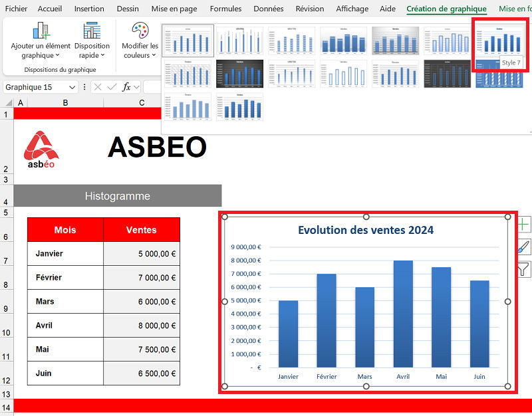Apply the highlighted Style 7 thumbnail
The height and width of the screenshot is (416, 532).
[499, 41]
